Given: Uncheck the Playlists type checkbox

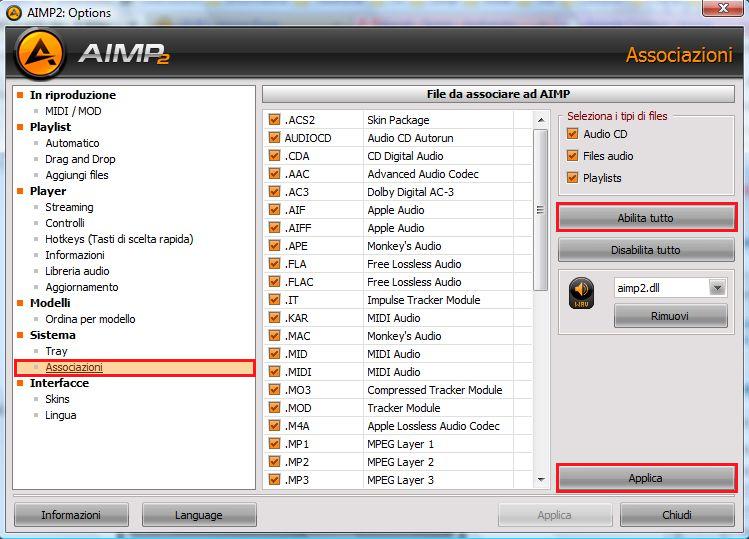Looking at the screenshot, I should click(x=572, y=177).
